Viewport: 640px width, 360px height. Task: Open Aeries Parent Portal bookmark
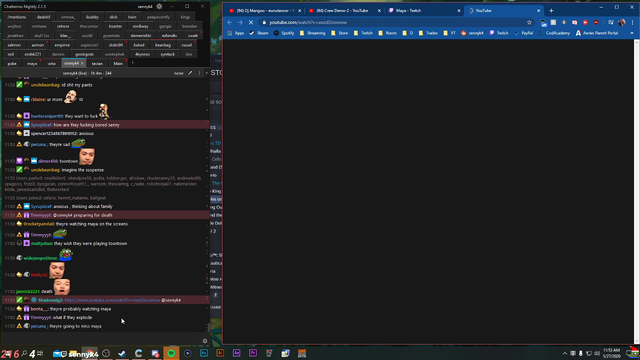pyautogui.click(x=597, y=33)
